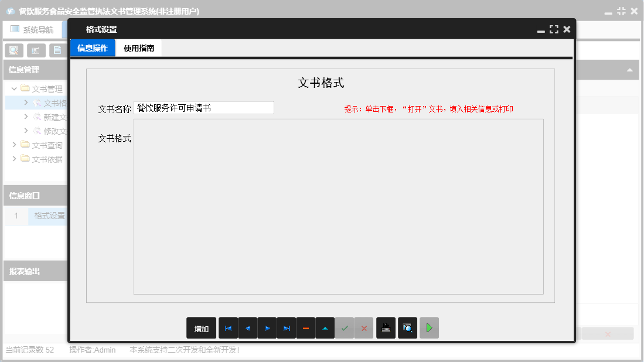The width and height of the screenshot is (644, 362).
Task: Jump to the last record
Action: point(287,328)
